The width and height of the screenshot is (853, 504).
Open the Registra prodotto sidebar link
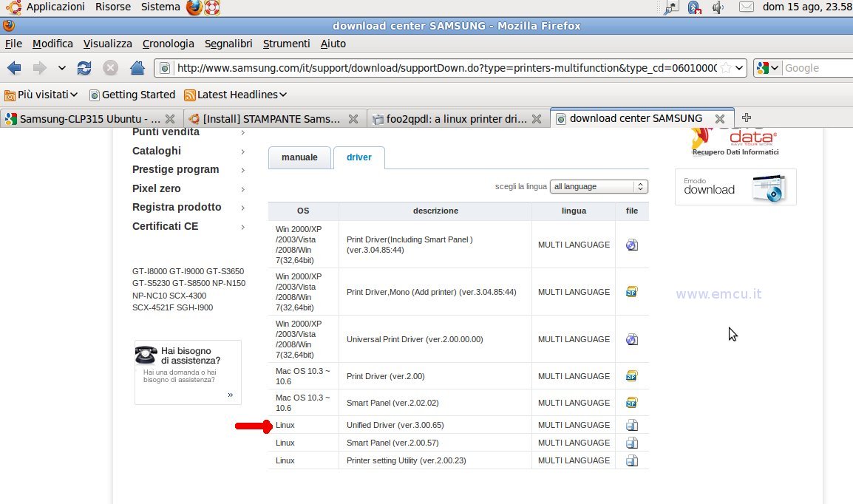pyautogui.click(x=177, y=207)
